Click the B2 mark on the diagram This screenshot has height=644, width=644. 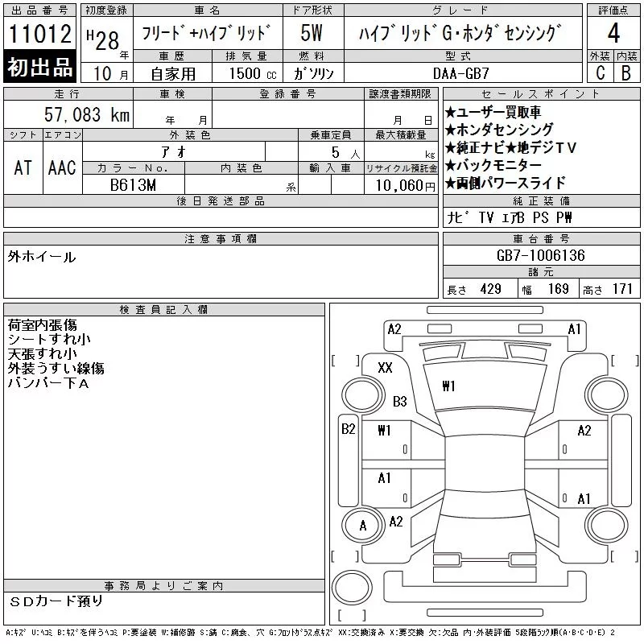tap(349, 429)
